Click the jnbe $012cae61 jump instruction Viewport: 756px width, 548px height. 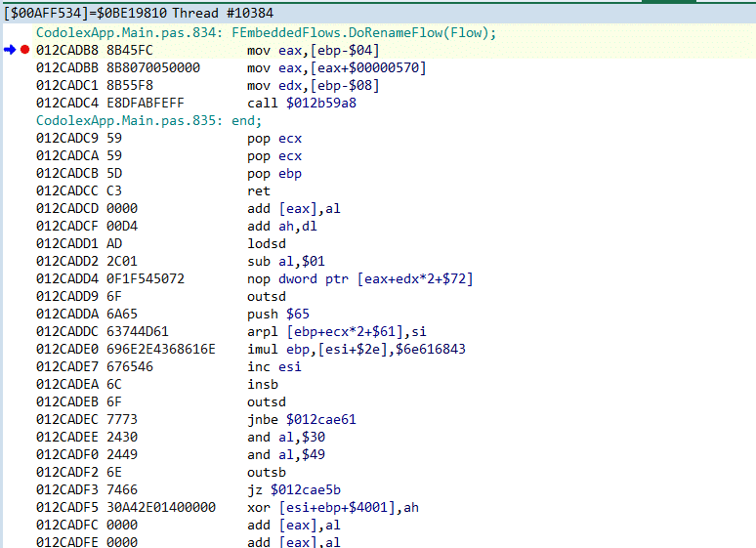click(301, 419)
